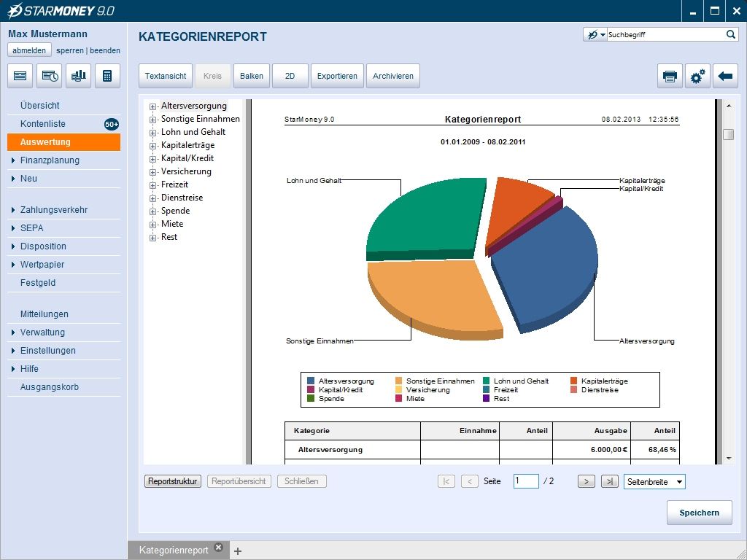The image size is (747, 560).
Task: Go back using the left arrow icon
Action: click(x=725, y=76)
